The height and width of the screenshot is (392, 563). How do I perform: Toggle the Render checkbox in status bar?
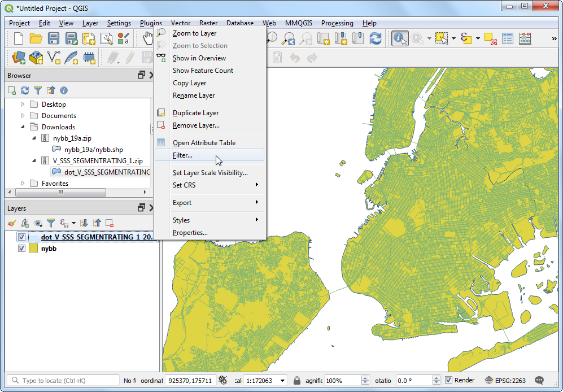448,380
